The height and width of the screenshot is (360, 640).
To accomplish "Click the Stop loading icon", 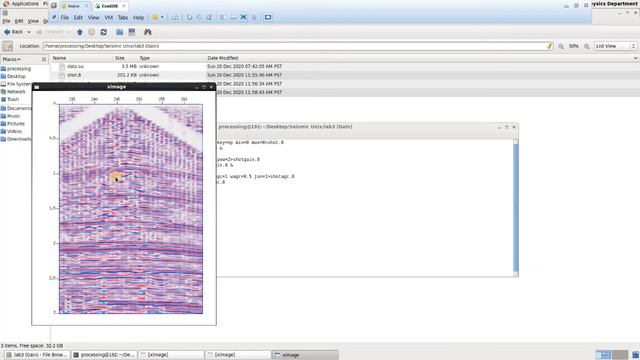I will pyautogui.click(x=92, y=32).
